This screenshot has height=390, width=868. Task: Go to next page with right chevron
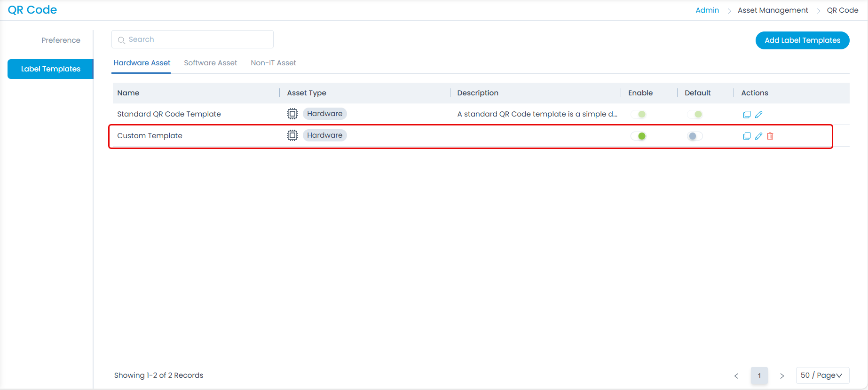click(x=782, y=376)
